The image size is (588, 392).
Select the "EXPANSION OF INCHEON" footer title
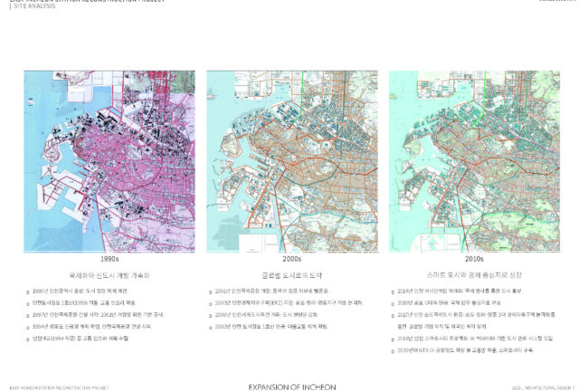click(291, 387)
